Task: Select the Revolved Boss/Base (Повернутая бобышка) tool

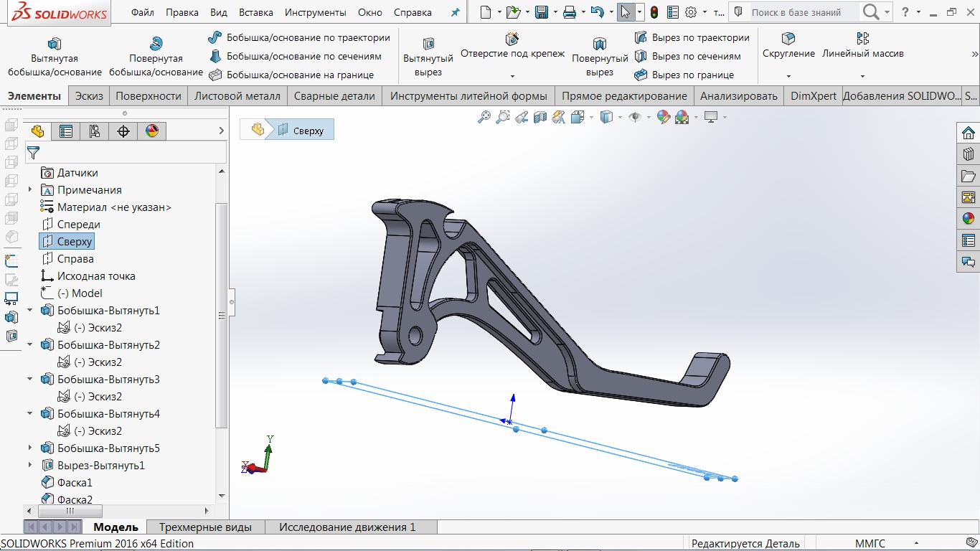Action: pyautogui.click(x=156, y=44)
